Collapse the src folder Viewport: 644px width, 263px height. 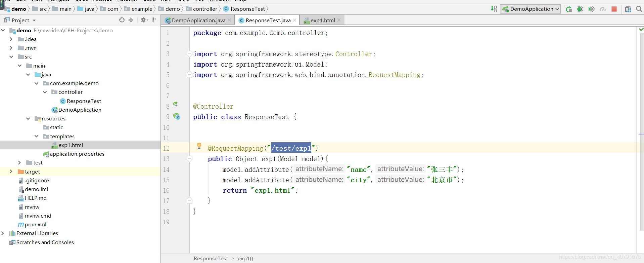[x=11, y=57]
